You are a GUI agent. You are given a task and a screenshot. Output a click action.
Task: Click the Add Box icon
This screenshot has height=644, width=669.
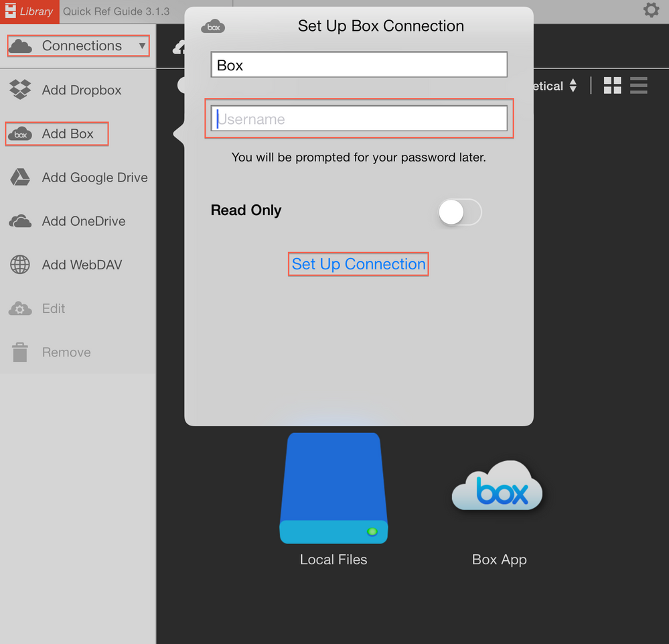pyautogui.click(x=19, y=133)
